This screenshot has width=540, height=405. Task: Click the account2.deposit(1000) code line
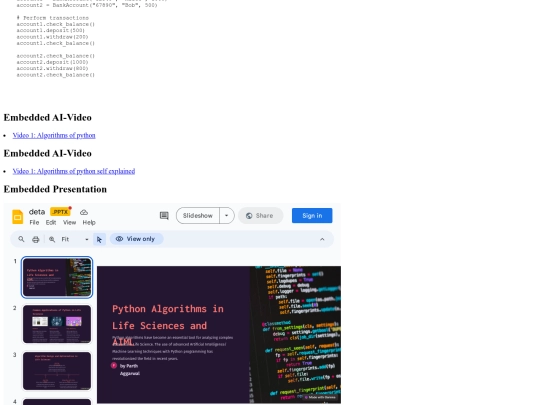(x=52, y=62)
